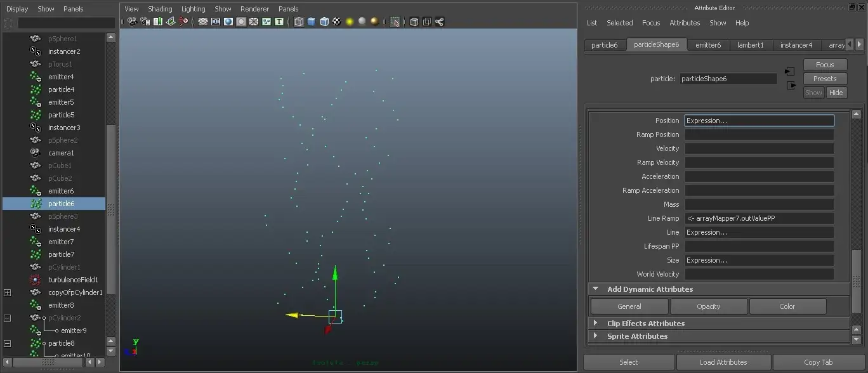Click the Select Camera icon in viewport toolbar
868x373 pixels.
click(132, 22)
